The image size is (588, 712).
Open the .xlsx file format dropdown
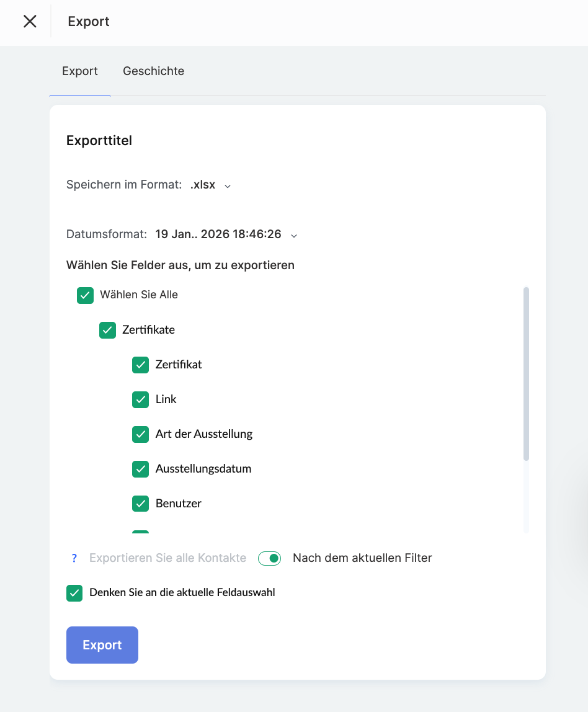[203, 185]
